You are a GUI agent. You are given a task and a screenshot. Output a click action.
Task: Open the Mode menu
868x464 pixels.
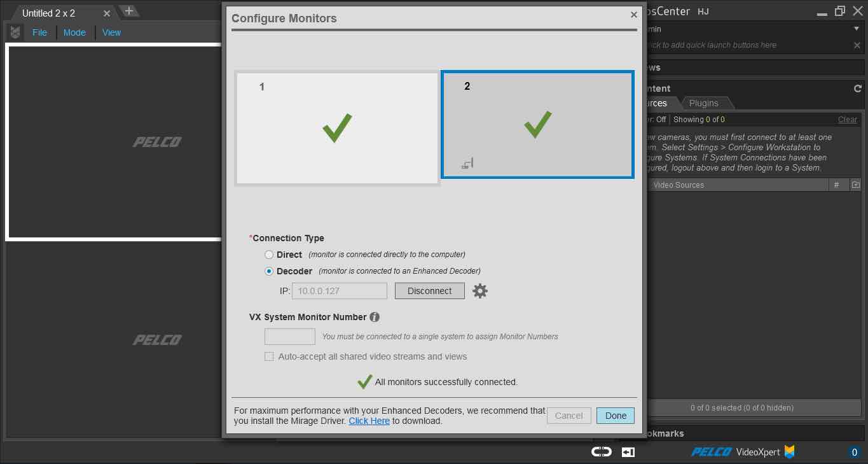click(x=74, y=32)
